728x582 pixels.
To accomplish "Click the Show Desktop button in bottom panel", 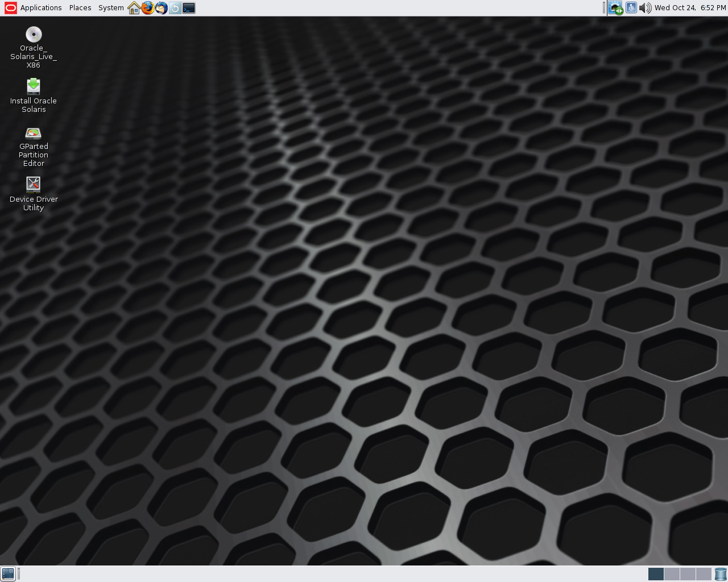I will [x=8, y=574].
